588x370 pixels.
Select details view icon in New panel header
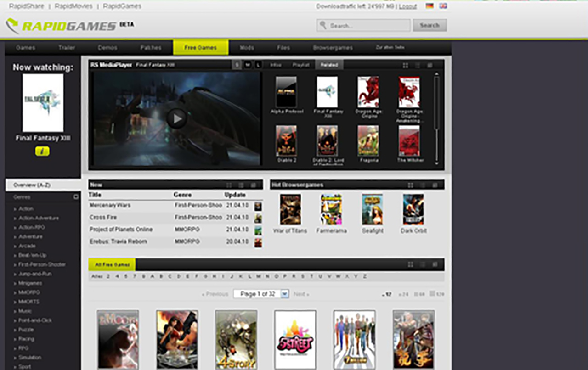[253, 185]
